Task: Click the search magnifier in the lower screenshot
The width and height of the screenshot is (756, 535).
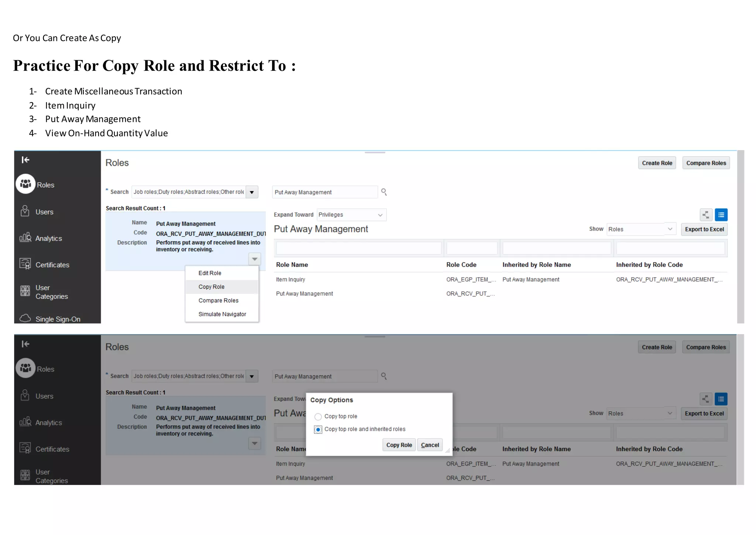Action: (384, 376)
